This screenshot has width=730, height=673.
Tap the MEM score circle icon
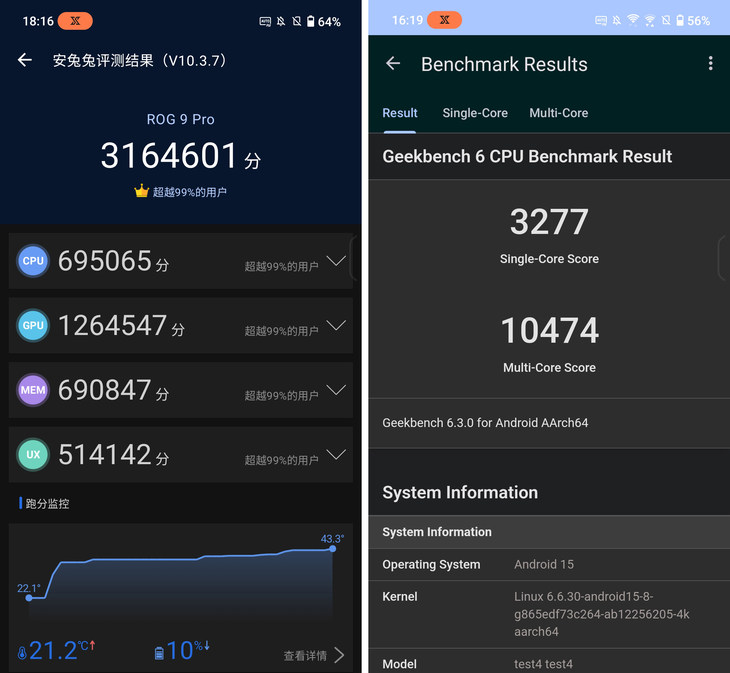click(33, 390)
